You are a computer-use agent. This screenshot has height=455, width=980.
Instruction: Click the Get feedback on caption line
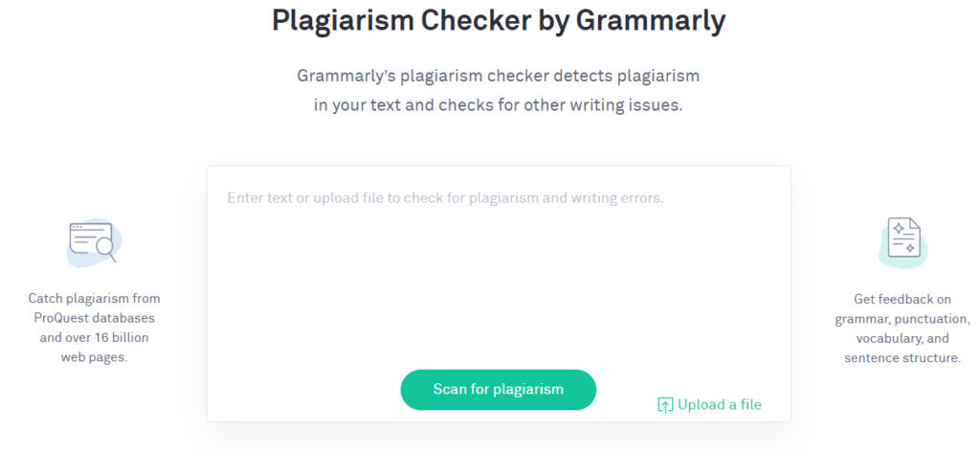pyautogui.click(x=902, y=299)
